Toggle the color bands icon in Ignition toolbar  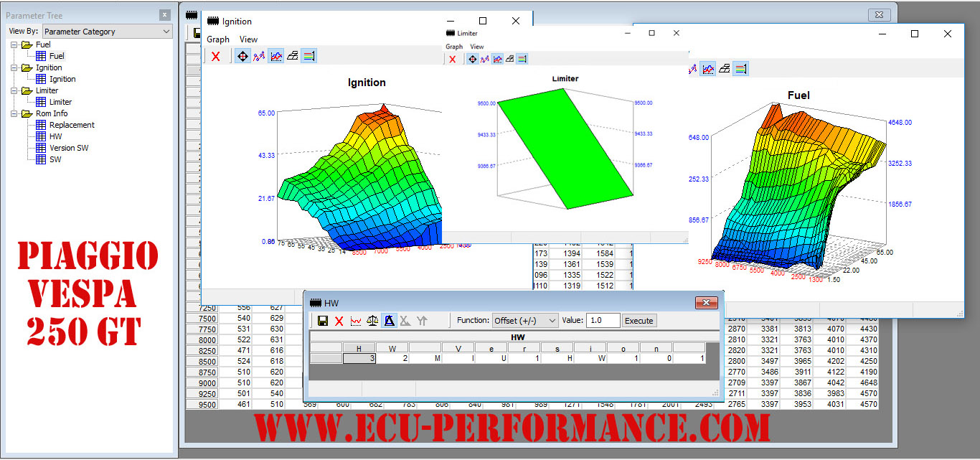[309, 56]
